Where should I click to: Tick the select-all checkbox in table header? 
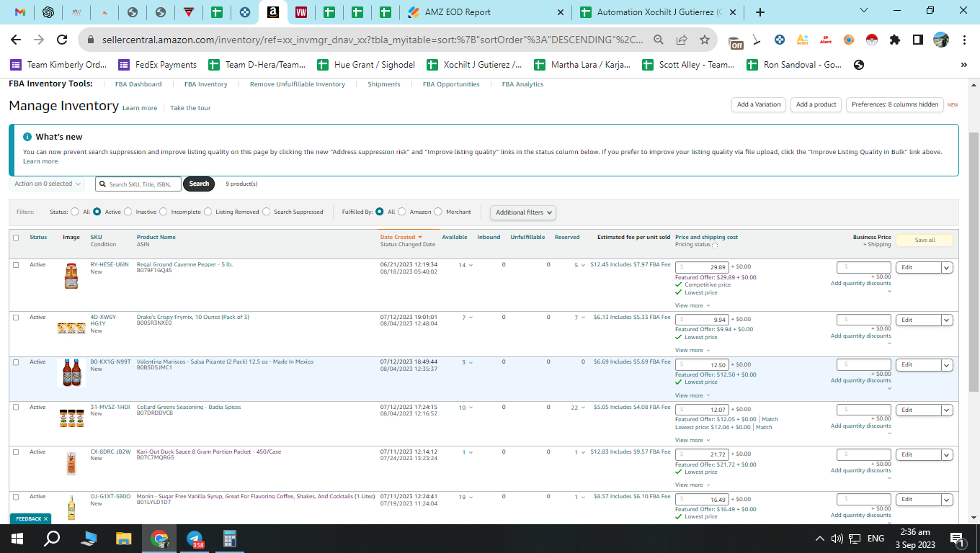(16, 238)
